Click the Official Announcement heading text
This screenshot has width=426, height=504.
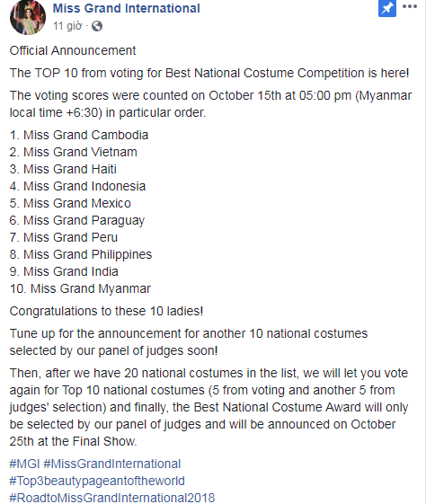click(73, 50)
